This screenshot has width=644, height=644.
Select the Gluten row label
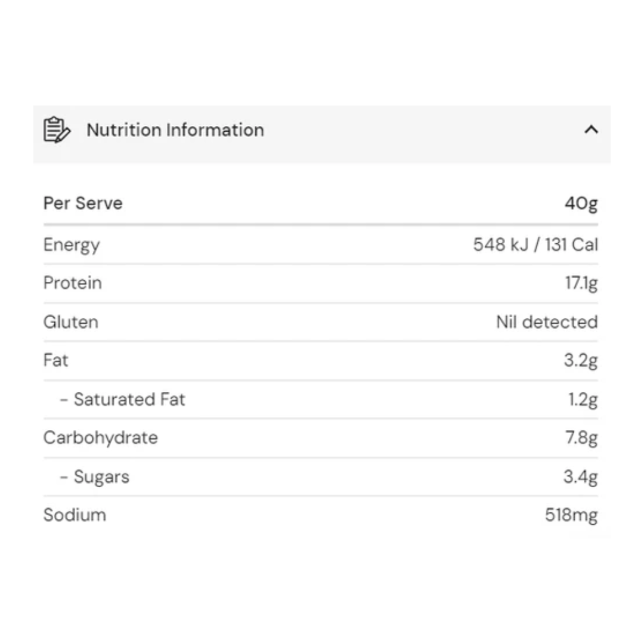[71, 322]
